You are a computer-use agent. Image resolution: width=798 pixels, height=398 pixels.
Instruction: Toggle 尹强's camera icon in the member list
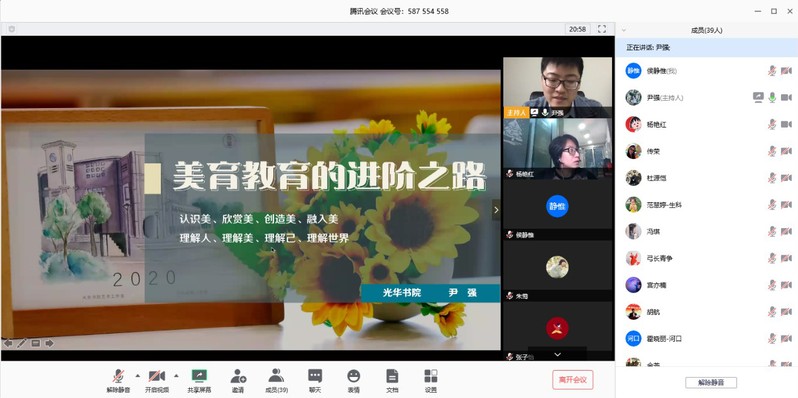coord(786,97)
